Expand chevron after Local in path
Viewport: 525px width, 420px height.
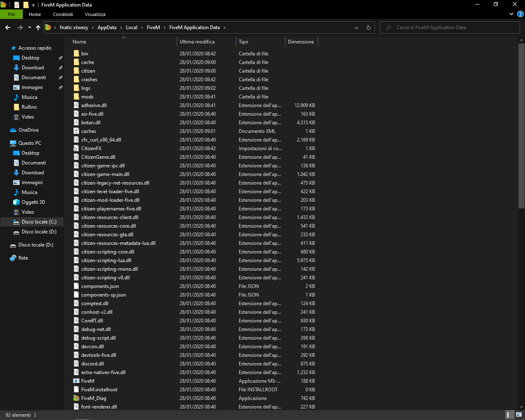pyautogui.click(x=142, y=27)
